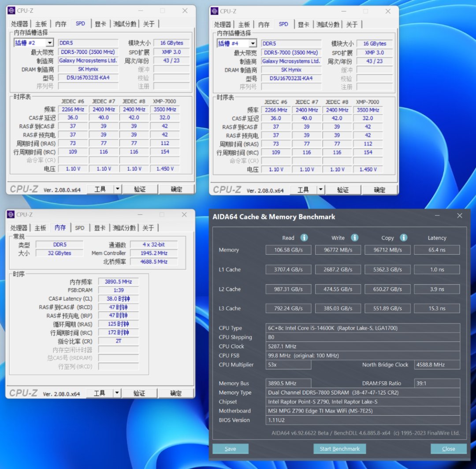
Task: Click the BIOS Version 1.11U2 field
Action: pos(363,420)
